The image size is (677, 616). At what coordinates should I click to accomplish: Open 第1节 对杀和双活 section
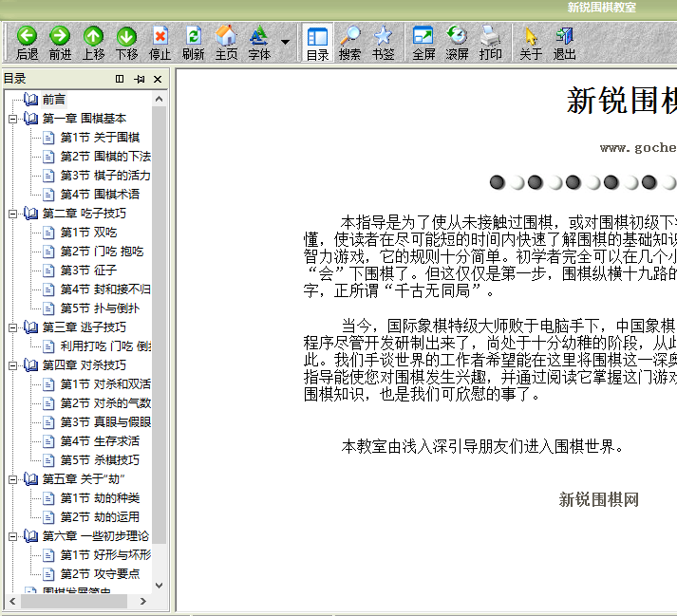[x=105, y=384]
